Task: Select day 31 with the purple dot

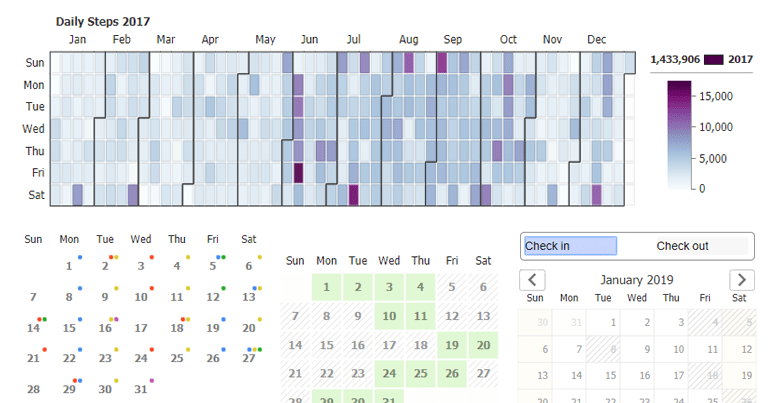Action: (141, 389)
